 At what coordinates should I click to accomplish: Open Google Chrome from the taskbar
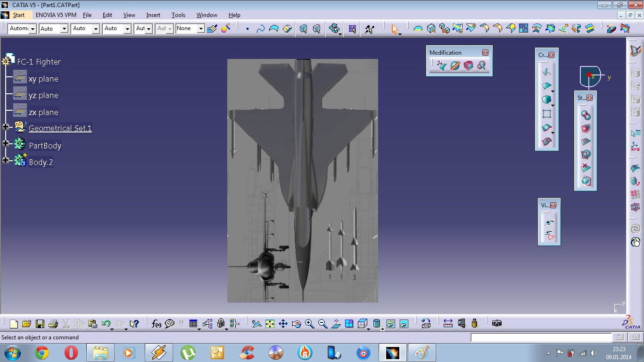[x=42, y=353]
